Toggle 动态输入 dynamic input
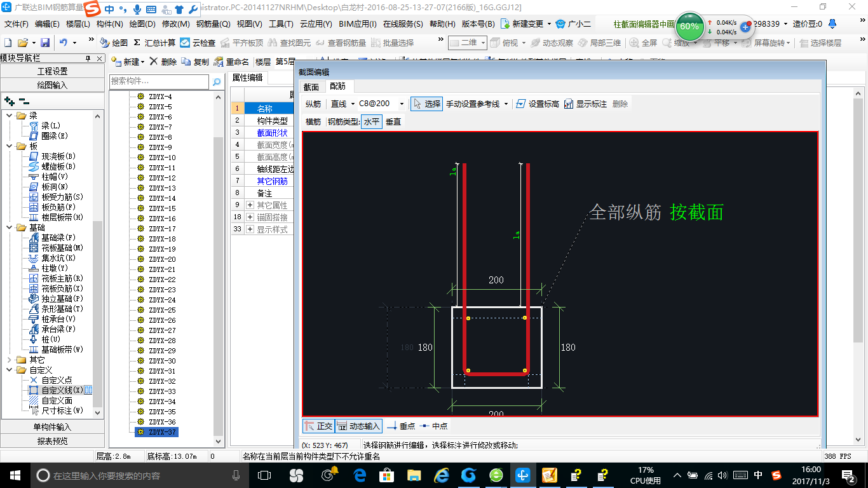 [358, 426]
